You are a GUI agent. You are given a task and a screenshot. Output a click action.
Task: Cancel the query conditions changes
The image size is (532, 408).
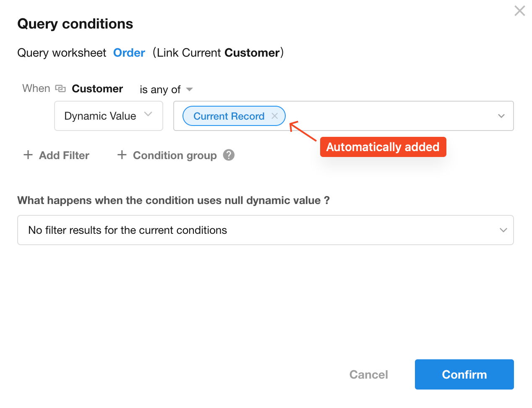[368, 374]
